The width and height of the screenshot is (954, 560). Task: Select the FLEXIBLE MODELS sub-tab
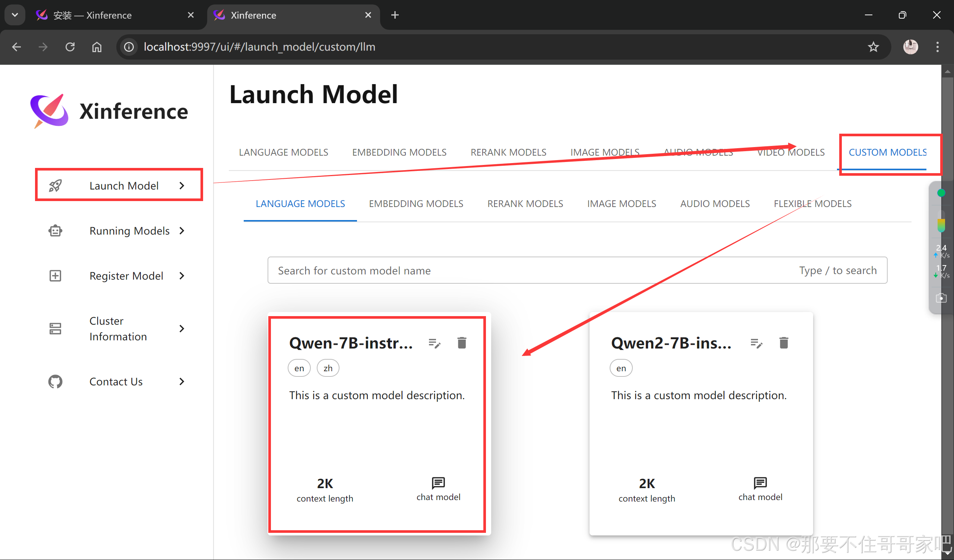(812, 204)
